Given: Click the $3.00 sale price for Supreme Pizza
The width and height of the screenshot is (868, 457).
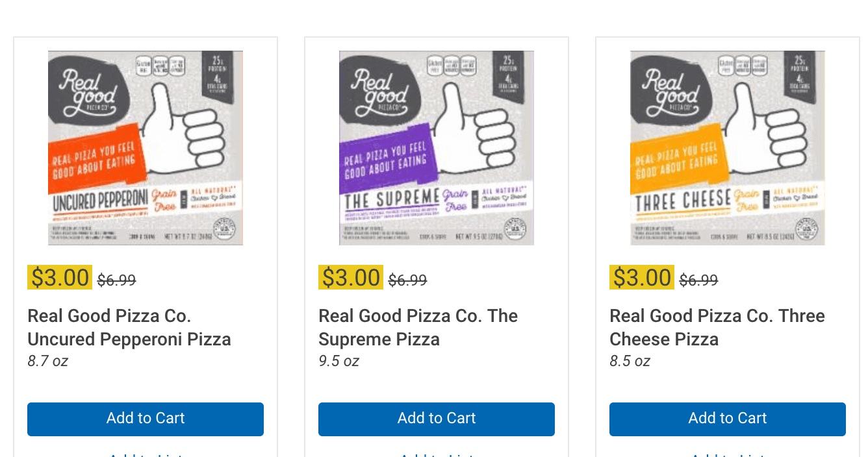Looking at the screenshot, I should tap(351, 278).
